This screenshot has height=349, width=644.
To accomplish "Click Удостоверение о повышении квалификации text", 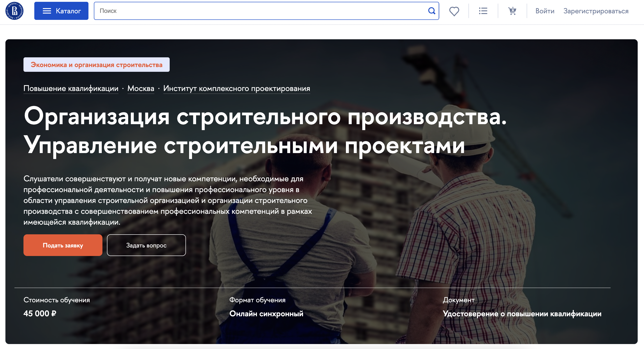I will 522,314.
